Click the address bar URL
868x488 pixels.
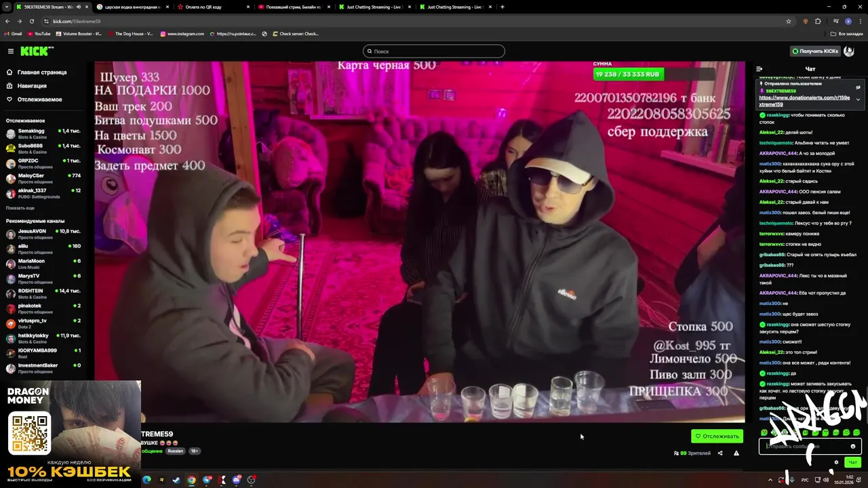pyautogui.click(x=77, y=21)
